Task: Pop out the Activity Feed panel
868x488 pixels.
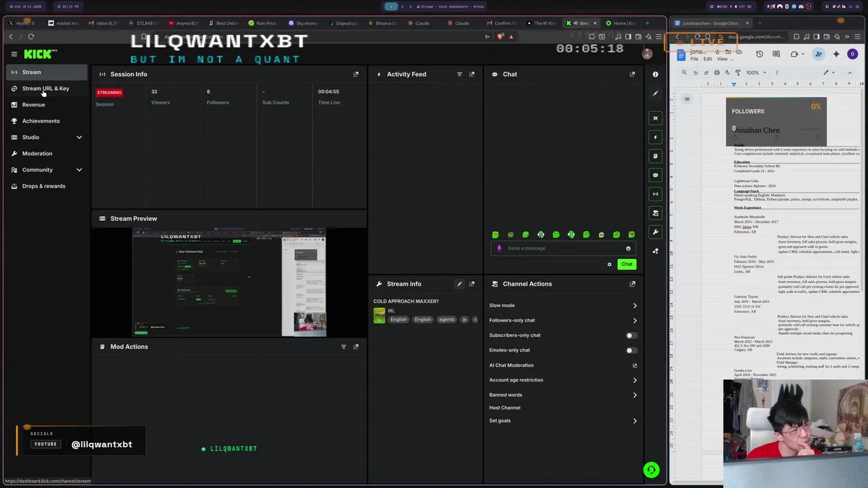Action: (x=472, y=74)
